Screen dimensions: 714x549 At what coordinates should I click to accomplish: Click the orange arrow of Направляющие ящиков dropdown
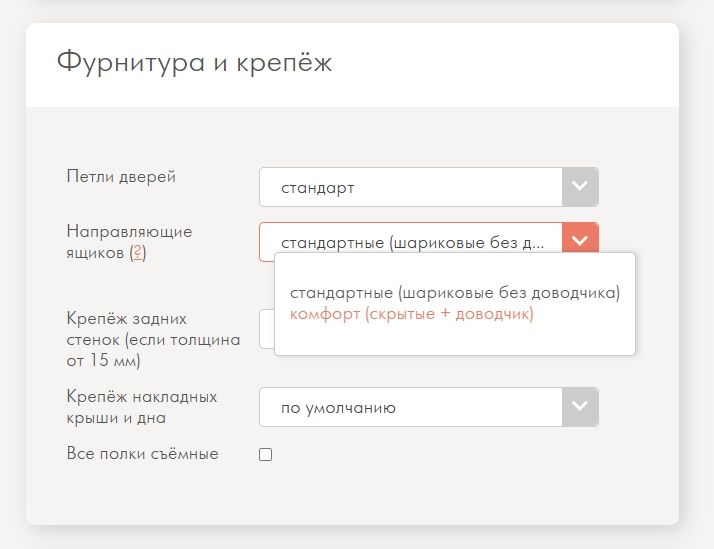(579, 241)
